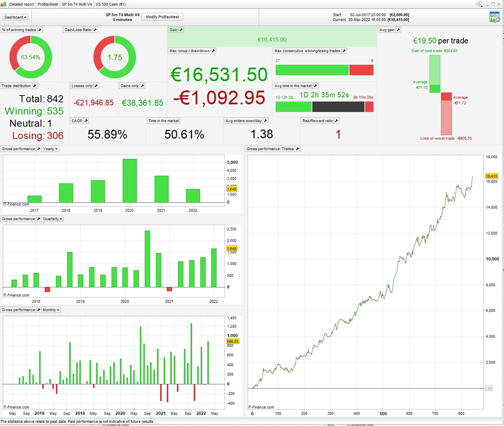Click wrench icon beside Gains only
Screen dimensions: 504x426
point(142,86)
